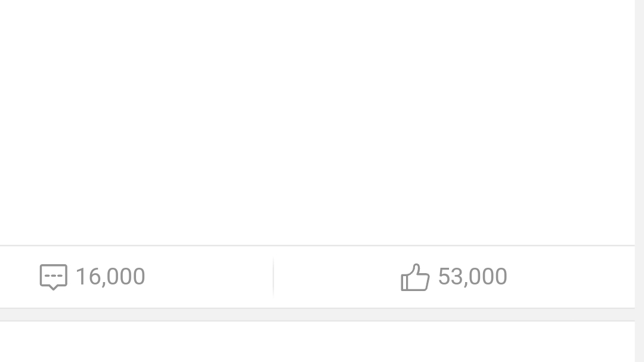Like the post with thumbs-up icon
The height and width of the screenshot is (362, 644).
tap(415, 277)
